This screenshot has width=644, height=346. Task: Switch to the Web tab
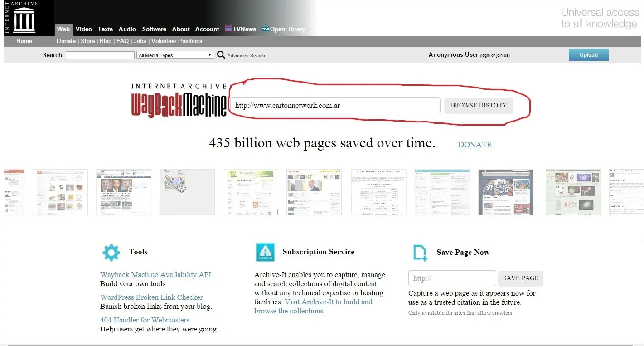(63, 29)
